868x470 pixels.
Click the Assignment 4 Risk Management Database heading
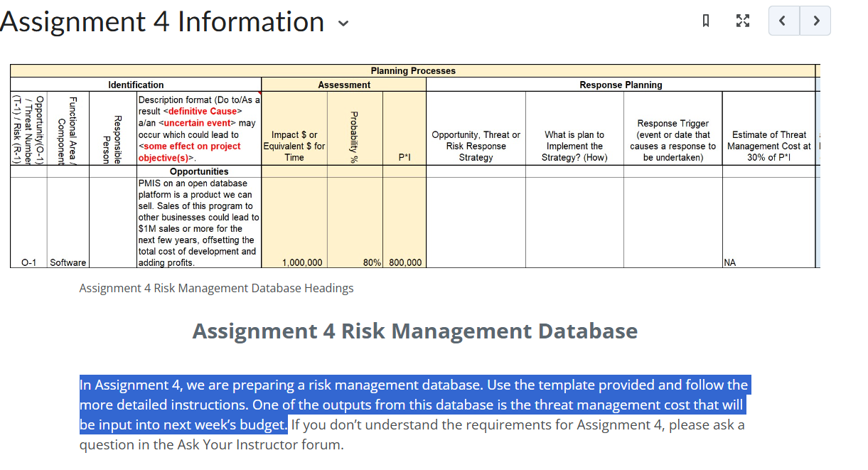(415, 331)
